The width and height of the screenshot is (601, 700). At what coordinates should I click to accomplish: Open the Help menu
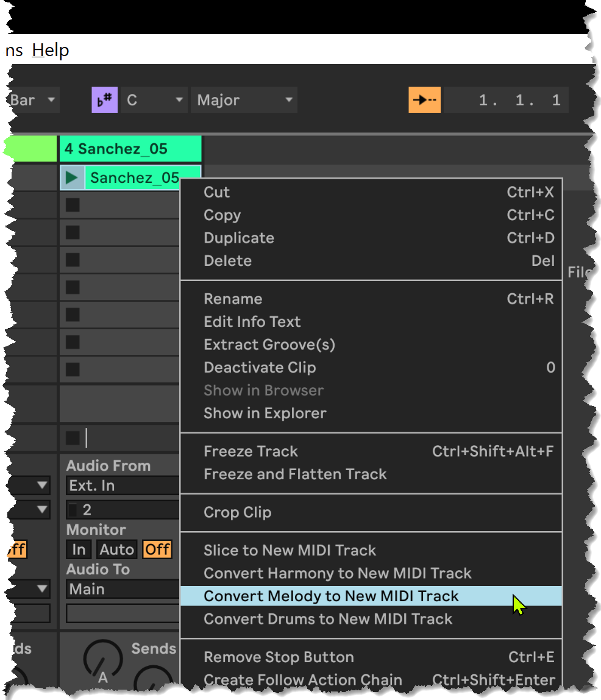click(x=51, y=50)
